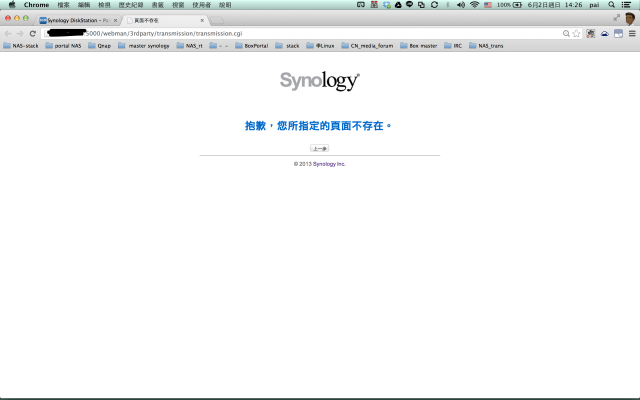The width and height of the screenshot is (640, 400).
Task: Expand the master synology bookmark folder
Action: (144, 46)
